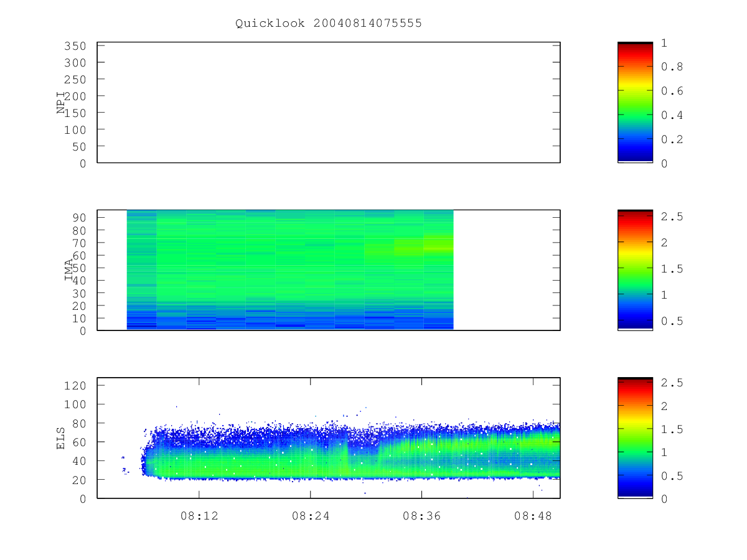Select the ELS axis label
This screenshot has width=747, height=560.
pos(61,438)
